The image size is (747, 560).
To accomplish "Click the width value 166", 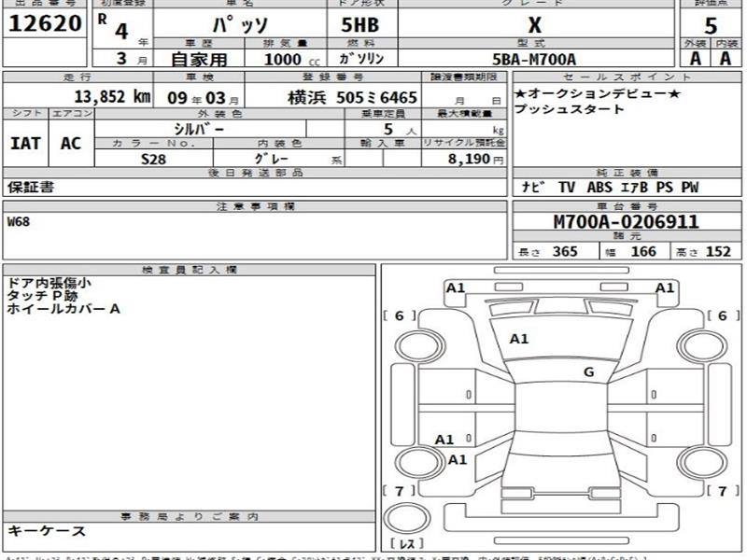I will pyautogui.click(x=643, y=251).
